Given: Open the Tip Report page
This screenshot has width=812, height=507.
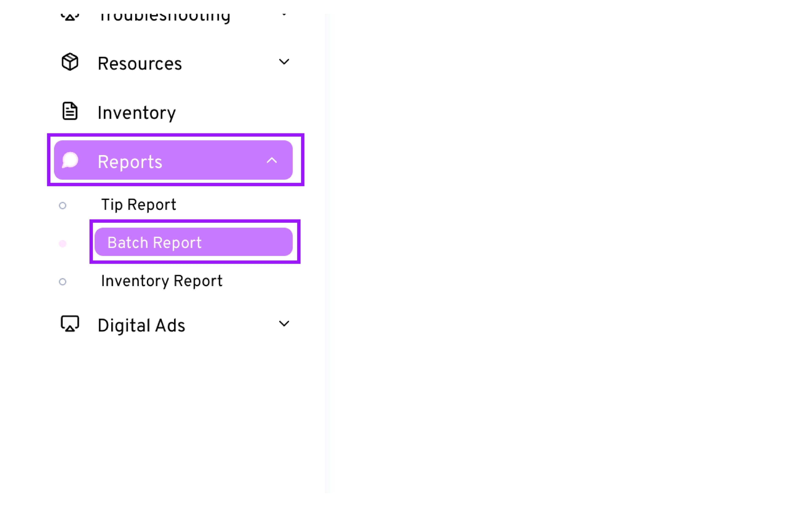Looking at the screenshot, I should tap(138, 205).
